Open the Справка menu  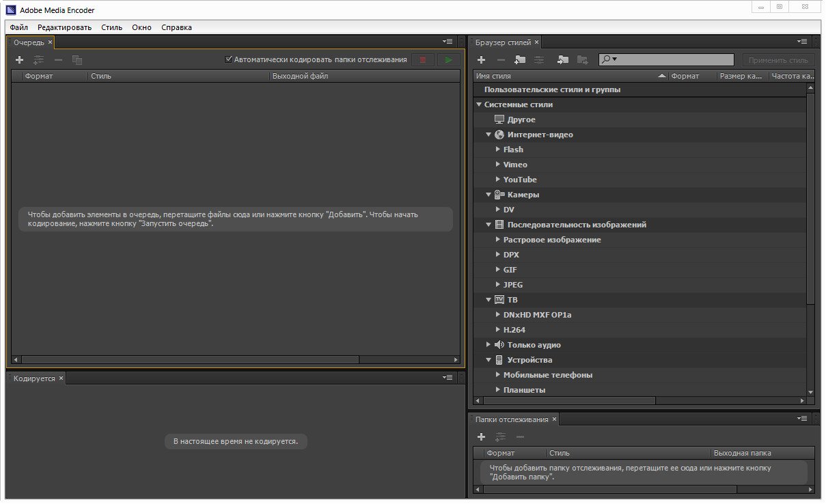click(x=176, y=27)
